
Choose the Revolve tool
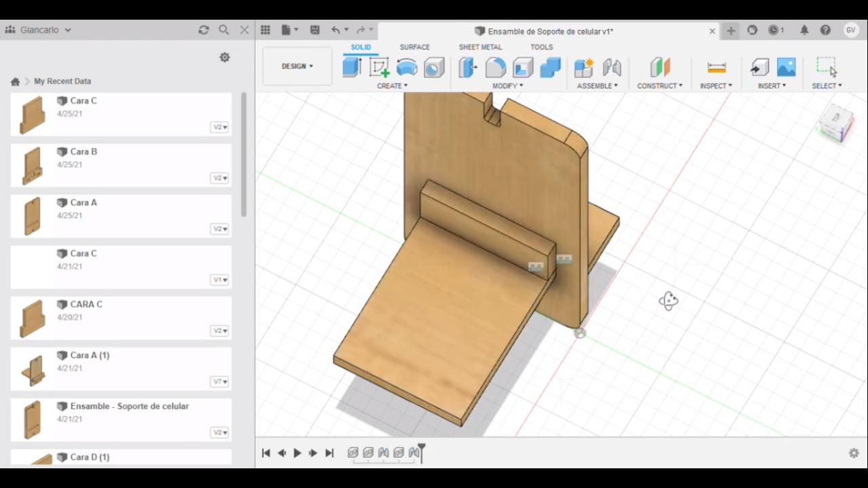tap(407, 67)
